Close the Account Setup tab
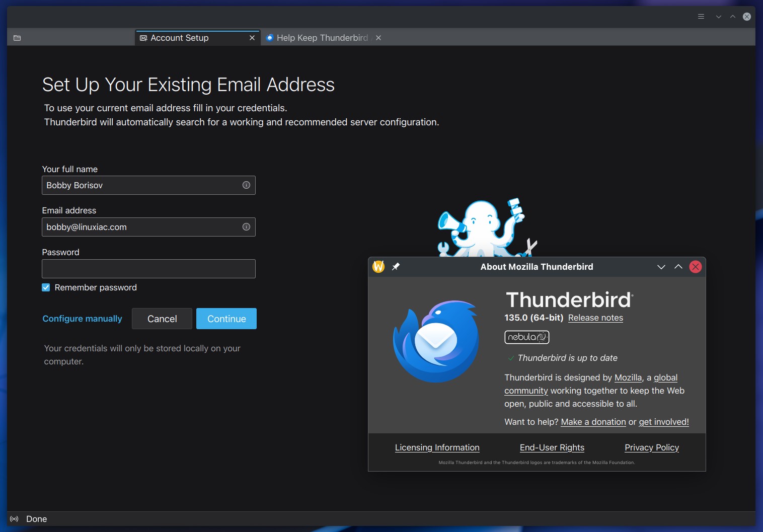Image resolution: width=763 pixels, height=532 pixels. point(252,38)
